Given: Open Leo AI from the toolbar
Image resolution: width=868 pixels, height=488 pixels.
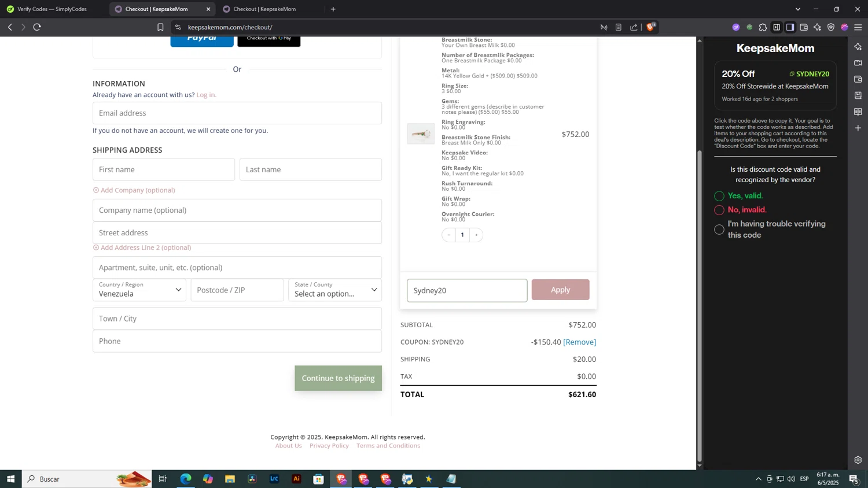Looking at the screenshot, I should (x=817, y=27).
